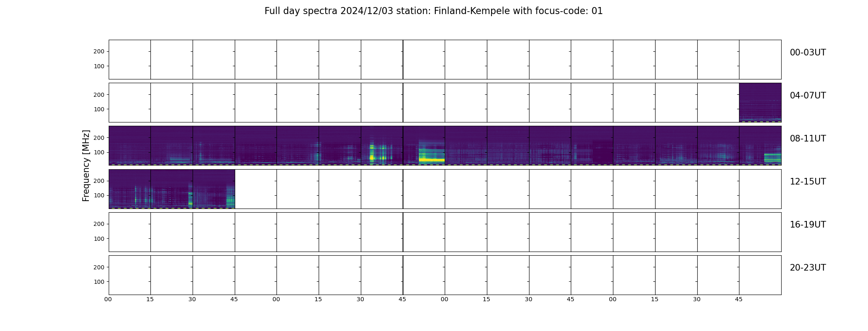Open the 08:45-09:00 spectrogram panel

(256, 146)
